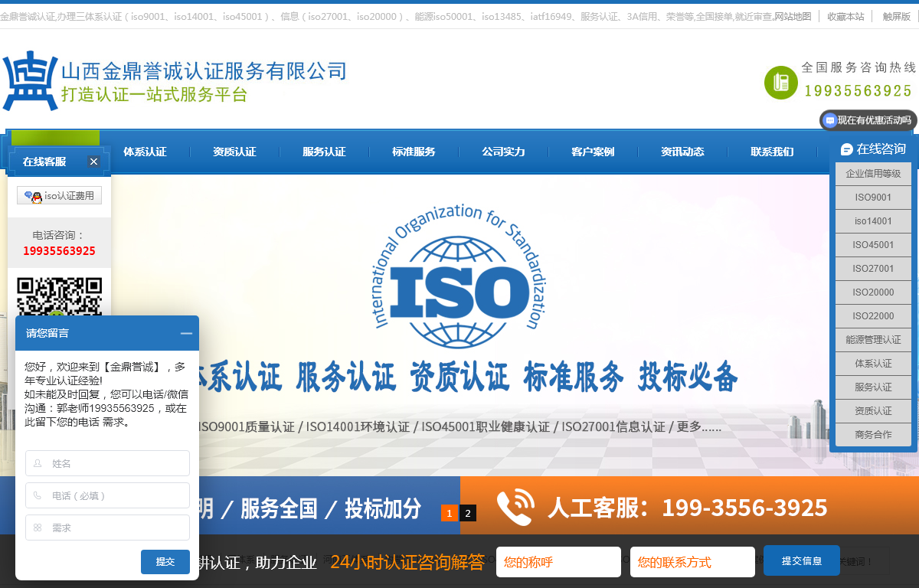The image size is (919, 588).
Task: Click 服务认证 in the right sidebar
Action: pyautogui.click(x=873, y=387)
